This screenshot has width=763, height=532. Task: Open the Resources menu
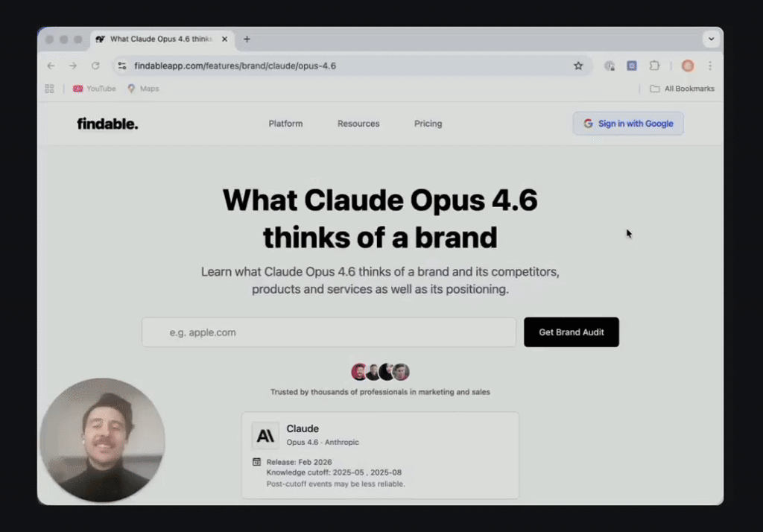click(358, 124)
